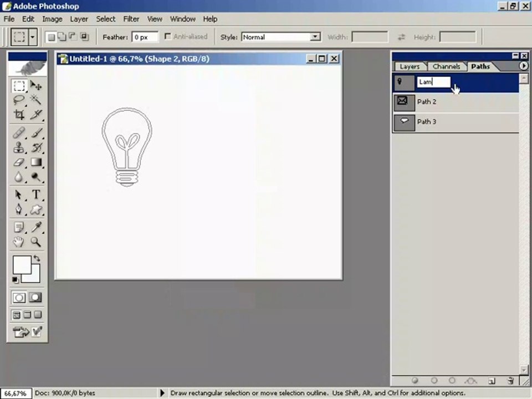Image resolution: width=532 pixels, height=399 pixels.
Task: Open the Style dropdown
Action: (315, 37)
